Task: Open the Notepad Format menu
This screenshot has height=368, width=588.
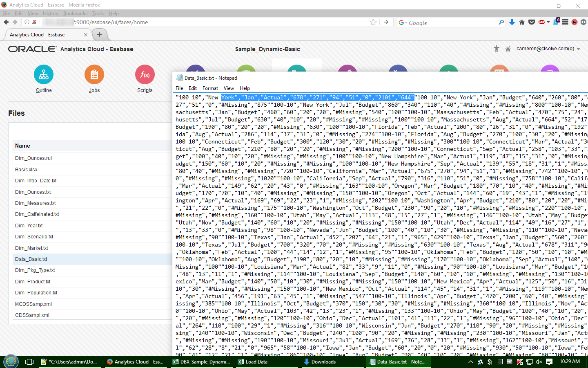Action: pos(210,88)
